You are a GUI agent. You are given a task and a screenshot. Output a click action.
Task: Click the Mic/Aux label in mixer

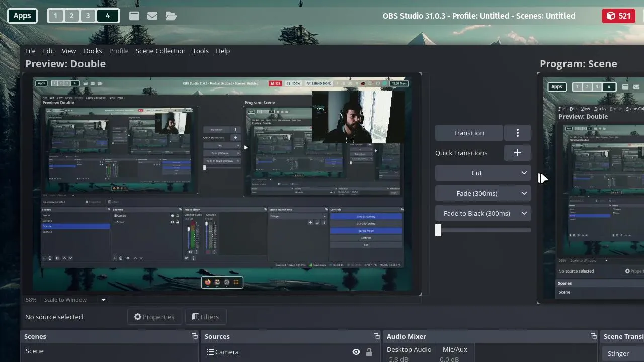[x=455, y=349]
